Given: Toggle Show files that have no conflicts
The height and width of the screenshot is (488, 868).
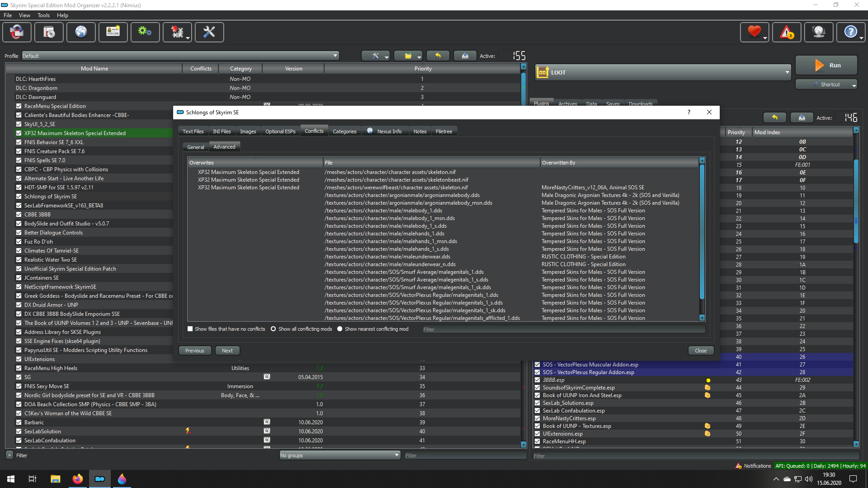Looking at the screenshot, I should [190, 329].
